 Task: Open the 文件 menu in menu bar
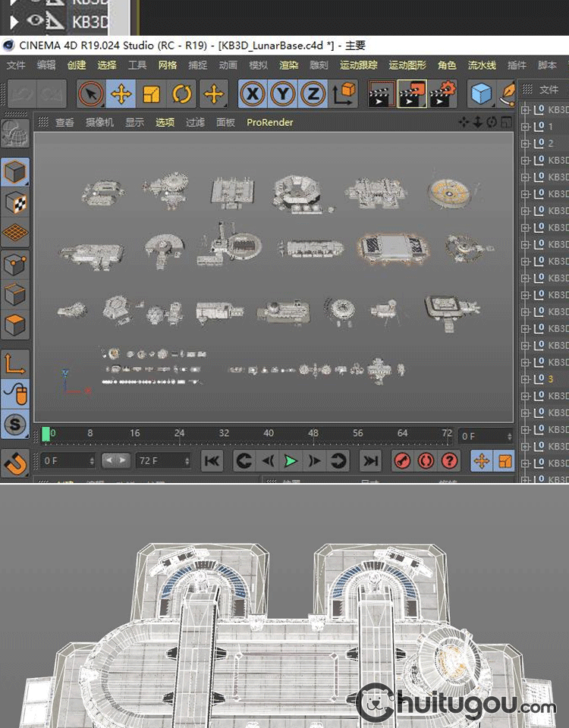[x=16, y=65]
